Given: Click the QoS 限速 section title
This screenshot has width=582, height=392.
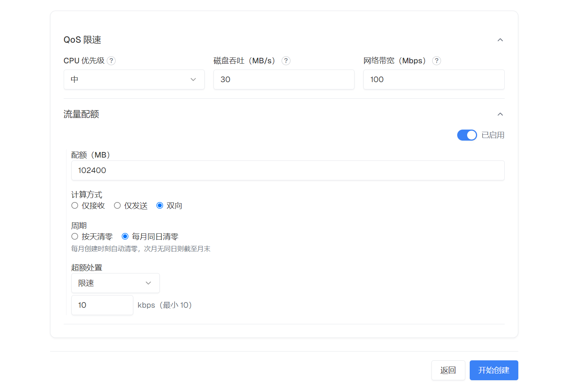Looking at the screenshot, I should click(x=82, y=40).
